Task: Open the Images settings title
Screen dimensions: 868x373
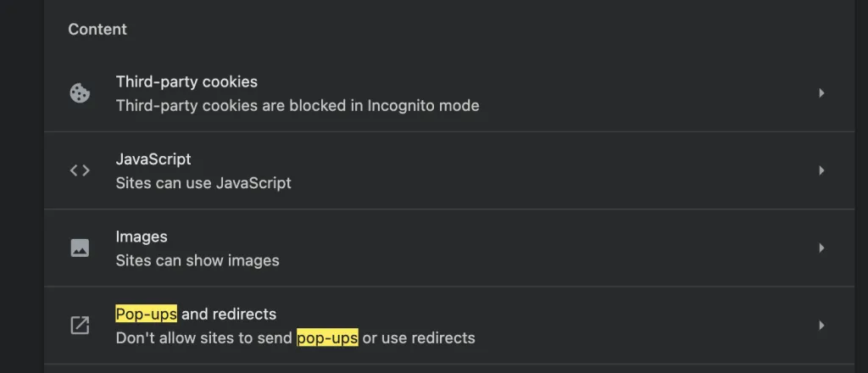Action: (142, 237)
